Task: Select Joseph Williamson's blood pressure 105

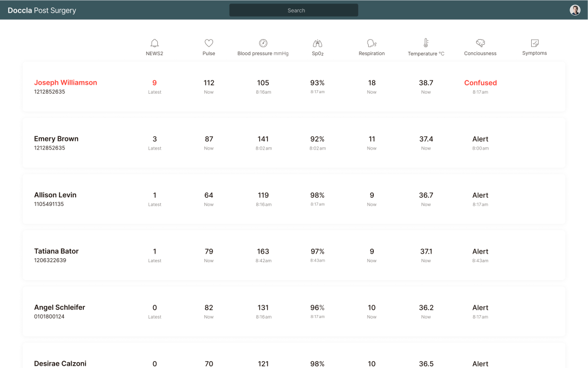Action: click(263, 83)
